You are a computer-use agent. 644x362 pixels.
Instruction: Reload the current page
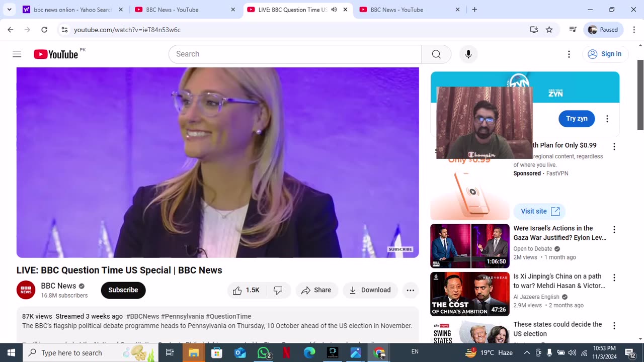click(x=44, y=30)
